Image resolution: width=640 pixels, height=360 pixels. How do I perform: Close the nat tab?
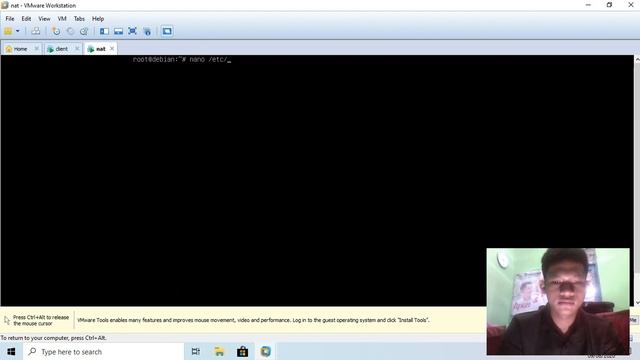coord(112,49)
